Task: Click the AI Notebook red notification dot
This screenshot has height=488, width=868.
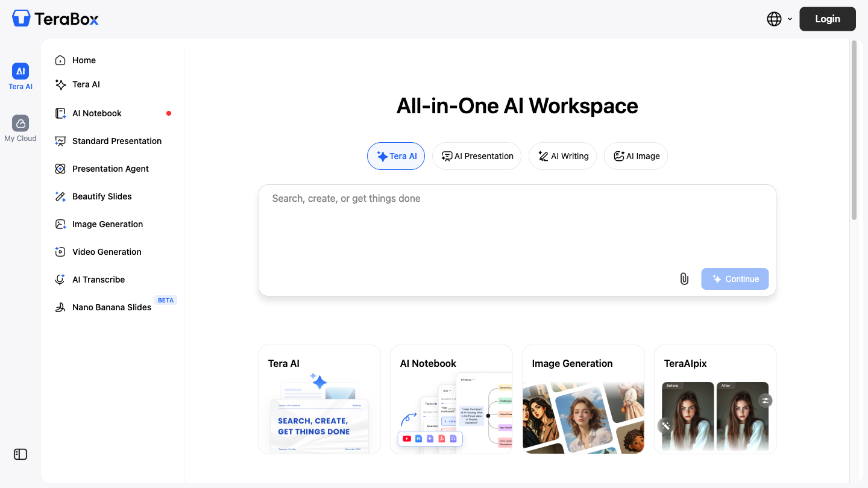Action: point(169,113)
